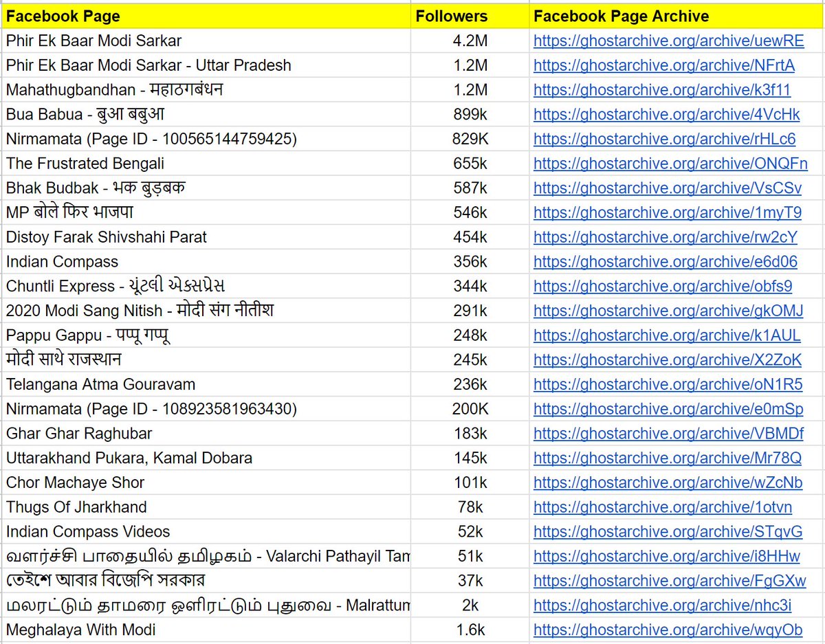Select the 'Followers' header cell
The image size is (825, 644).
click(470, 16)
